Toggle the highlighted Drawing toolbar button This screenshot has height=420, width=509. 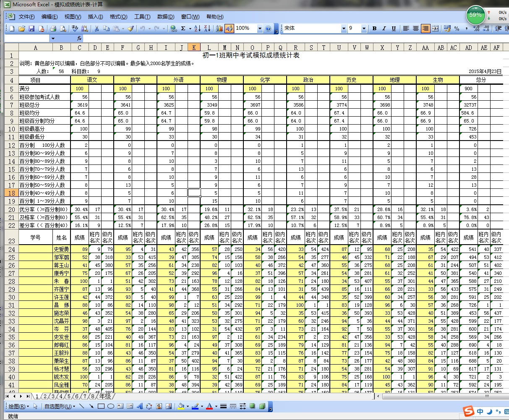[229, 29]
